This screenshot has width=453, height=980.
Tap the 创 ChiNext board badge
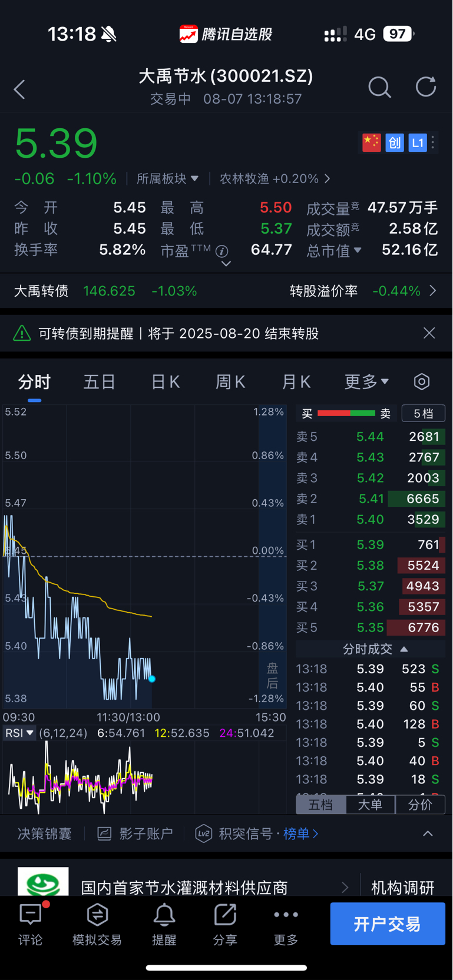395,142
